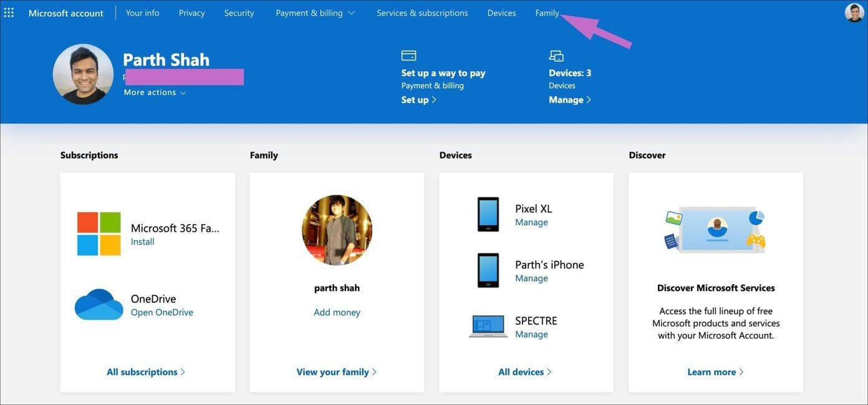868x405 pixels.
Task: Click the Subscriptions section heading
Action: click(89, 155)
